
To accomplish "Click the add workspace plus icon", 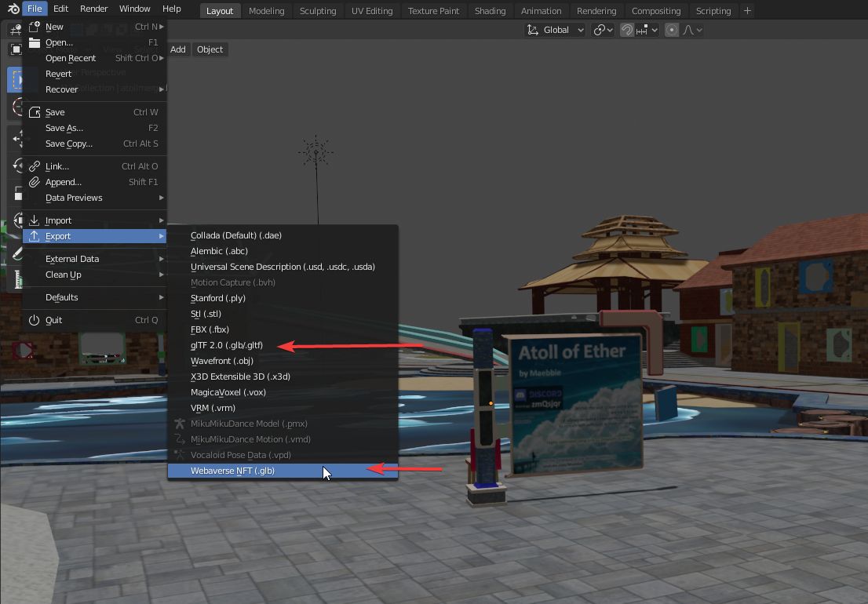I will 747,11.
